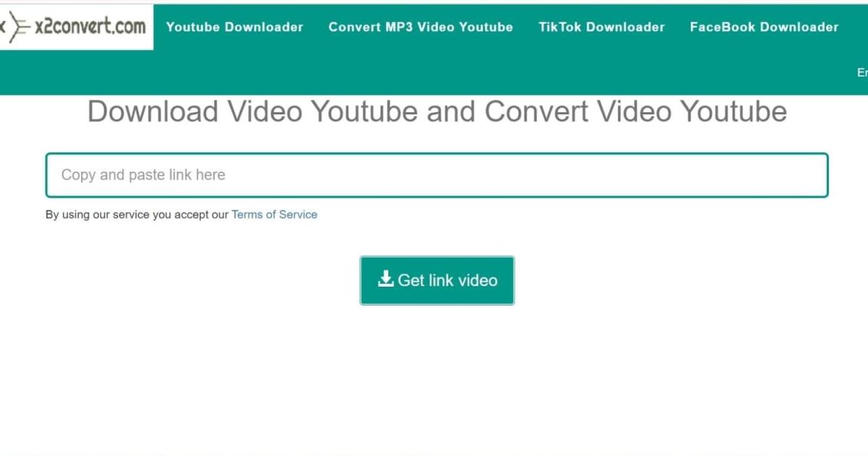This screenshot has width=868, height=456.
Task: Select the Youtube Downloader navigation tab
Action: click(x=234, y=27)
